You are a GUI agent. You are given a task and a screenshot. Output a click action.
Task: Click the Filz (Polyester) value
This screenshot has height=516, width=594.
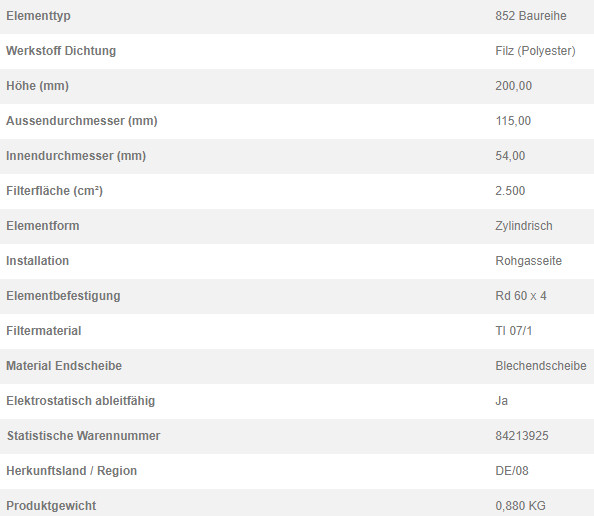535,51
